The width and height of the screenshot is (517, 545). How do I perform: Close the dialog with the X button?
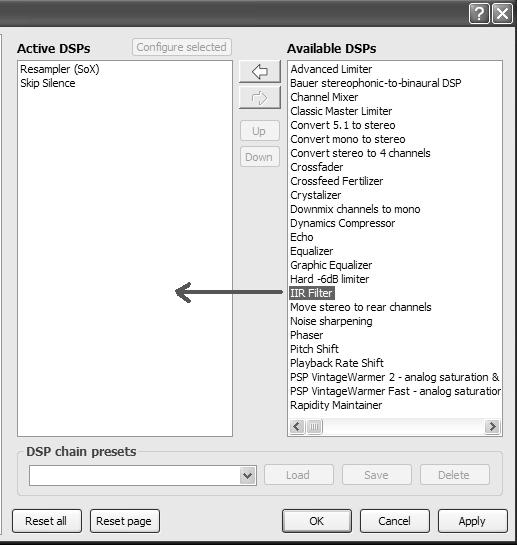pyautogui.click(x=502, y=14)
